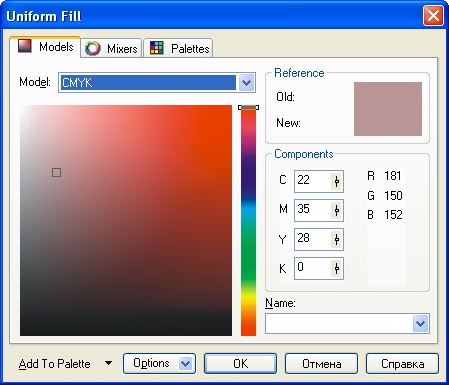Screen dimensions: 449x385
Task: Open the C component slider popup
Action: pos(337,181)
